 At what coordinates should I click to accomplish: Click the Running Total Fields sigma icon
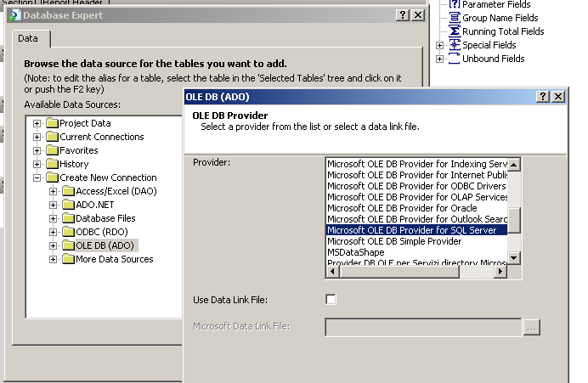pos(455,31)
